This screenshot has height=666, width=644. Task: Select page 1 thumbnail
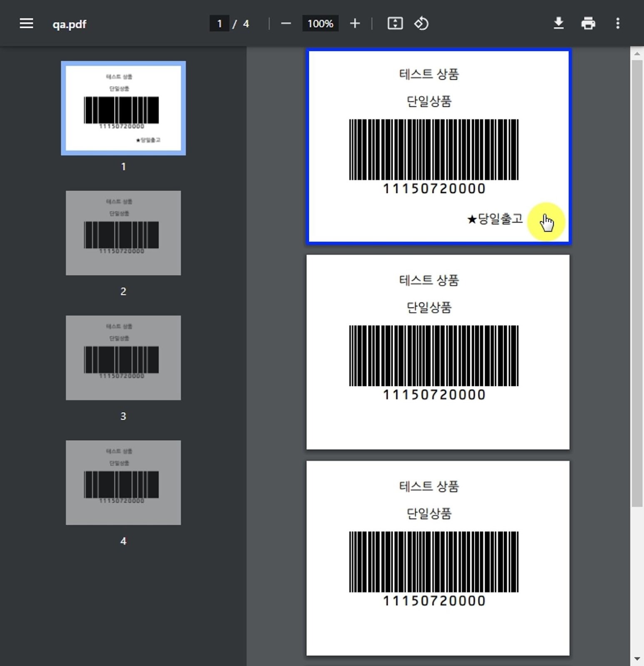click(123, 108)
